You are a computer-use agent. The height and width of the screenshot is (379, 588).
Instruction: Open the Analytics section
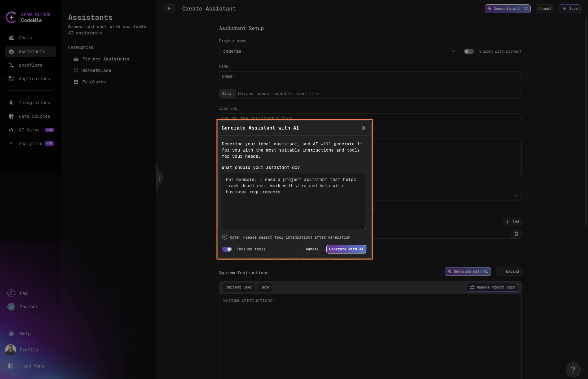[x=30, y=143]
